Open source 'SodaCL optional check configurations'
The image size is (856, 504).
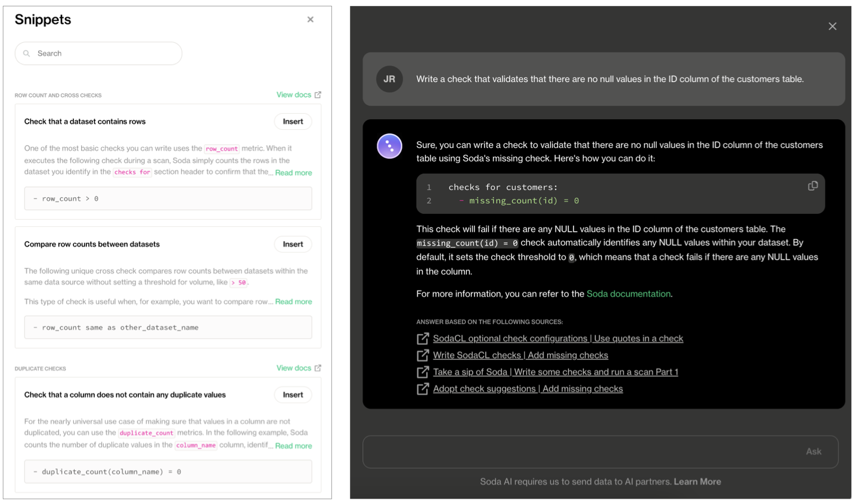coord(558,338)
